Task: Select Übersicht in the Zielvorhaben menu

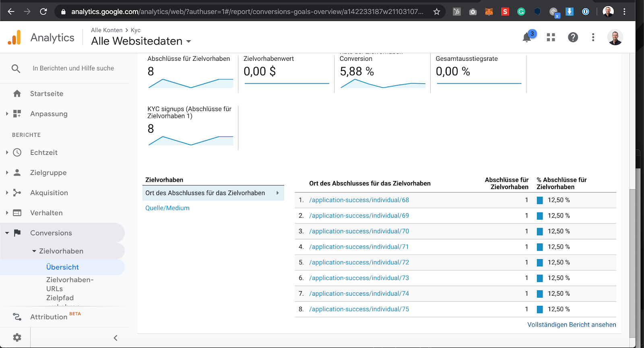Action: click(x=62, y=267)
